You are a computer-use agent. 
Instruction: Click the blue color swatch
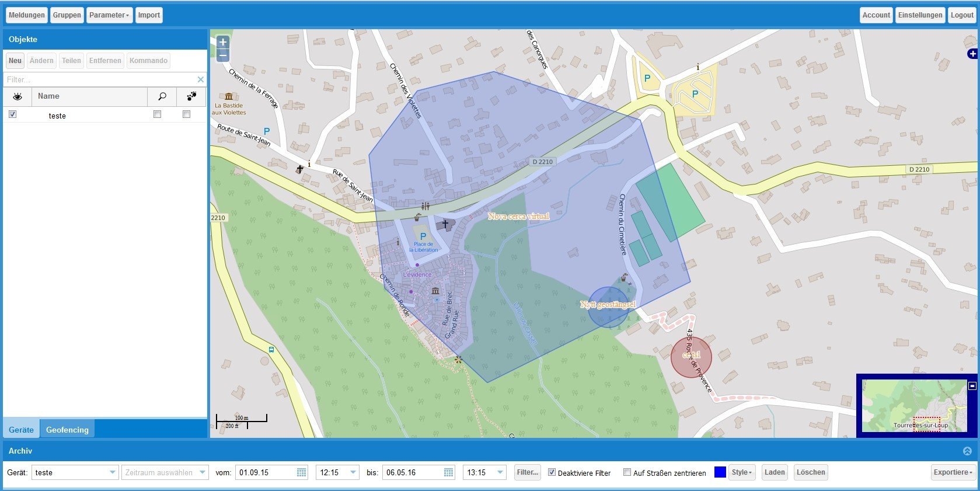click(x=720, y=472)
